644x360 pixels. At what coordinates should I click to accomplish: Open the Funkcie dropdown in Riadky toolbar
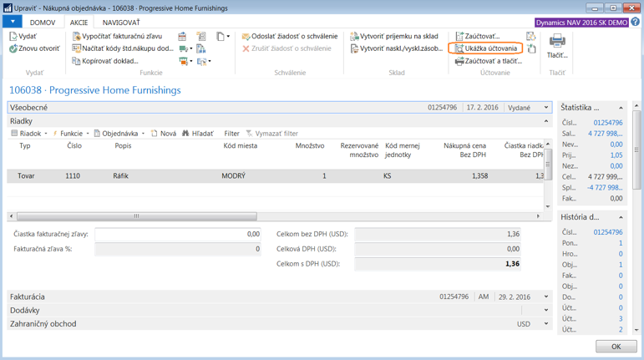pyautogui.click(x=70, y=134)
